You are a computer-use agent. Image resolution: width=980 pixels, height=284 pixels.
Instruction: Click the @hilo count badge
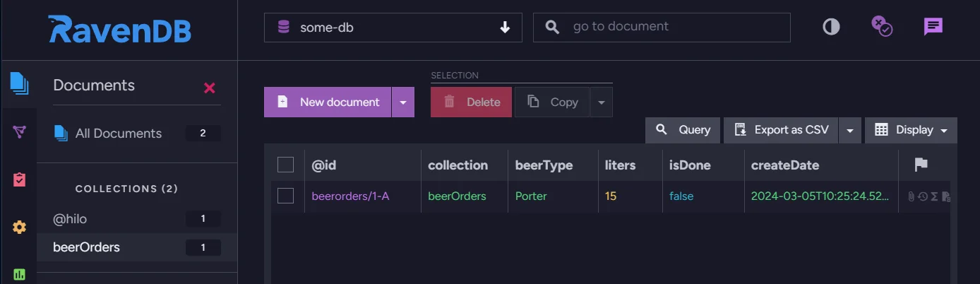click(x=203, y=219)
